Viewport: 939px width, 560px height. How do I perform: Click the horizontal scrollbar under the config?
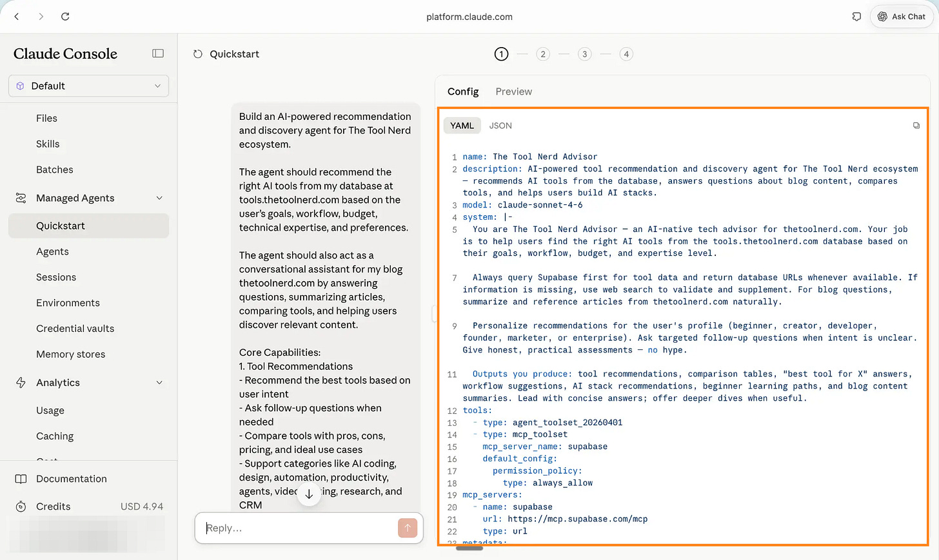point(470,548)
